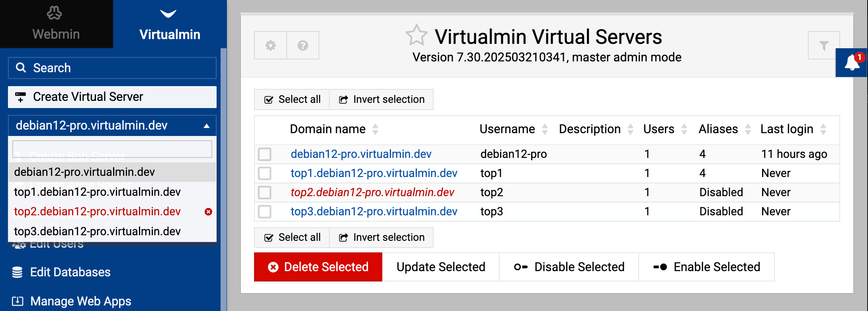Click the Manage Web Apps icon

coord(18,301)
